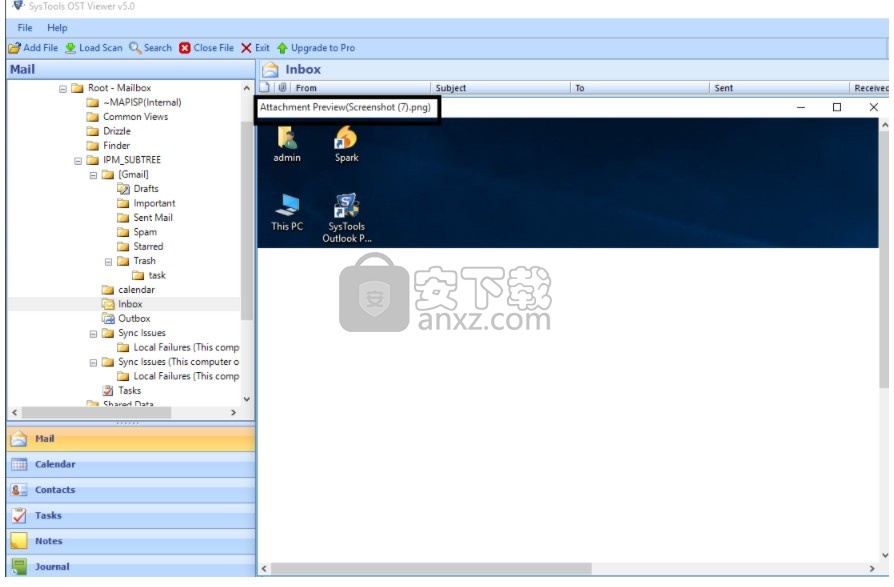Open the Important folder
The image size is (894, 587).
(x=146, y=203)
